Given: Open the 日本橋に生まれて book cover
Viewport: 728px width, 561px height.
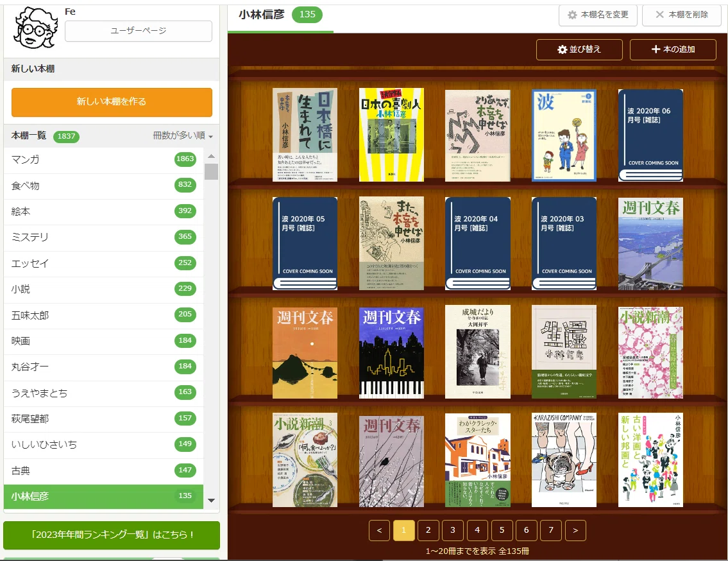Looking at the screenshot, I should coord(305,135).
